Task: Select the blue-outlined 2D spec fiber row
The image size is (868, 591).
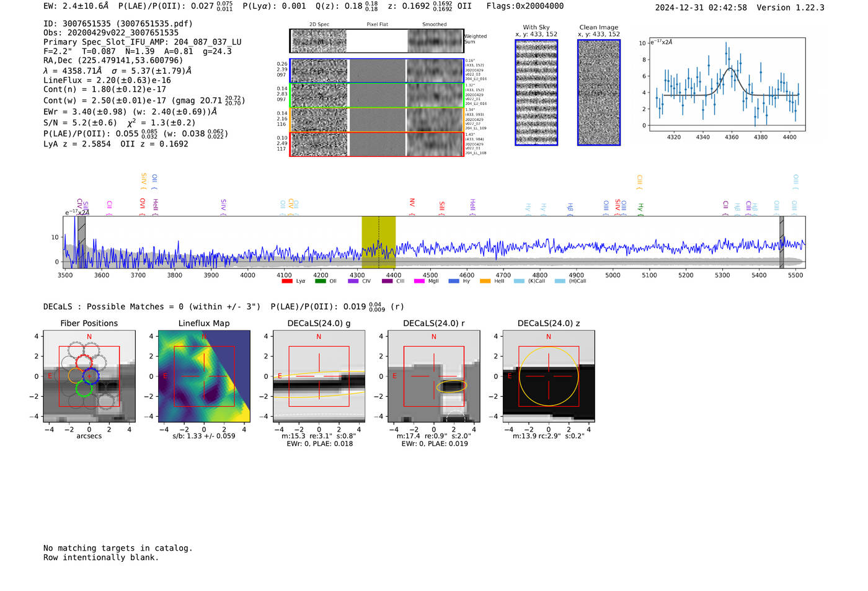Action: point(377,71)
